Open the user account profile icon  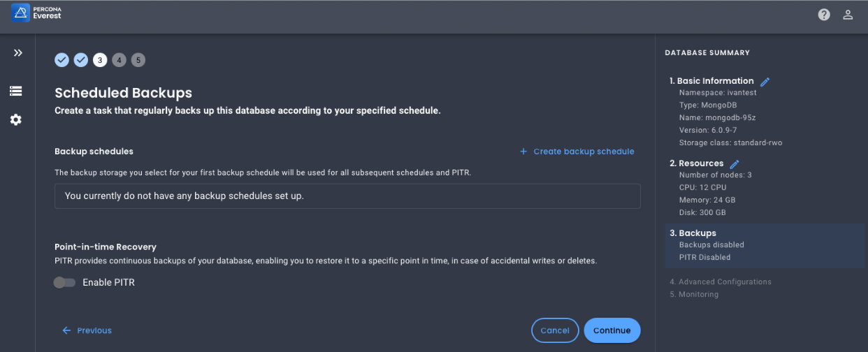pos(848,14)
